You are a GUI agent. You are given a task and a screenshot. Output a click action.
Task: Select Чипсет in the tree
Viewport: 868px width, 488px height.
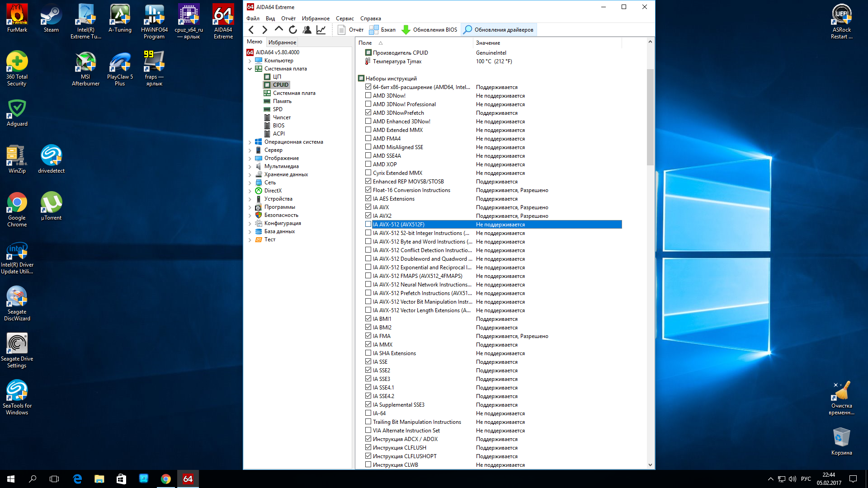[x=282, y=117]
